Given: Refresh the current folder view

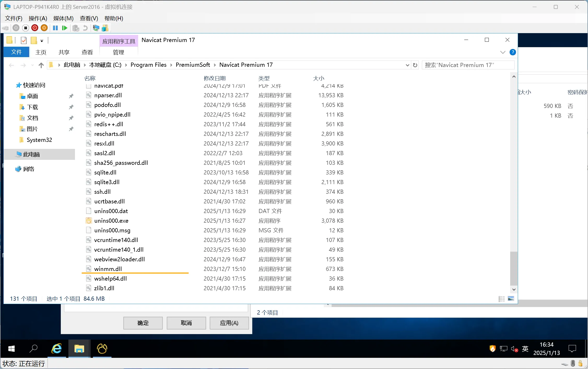Looking at the screenshot, I should [415, 65].
